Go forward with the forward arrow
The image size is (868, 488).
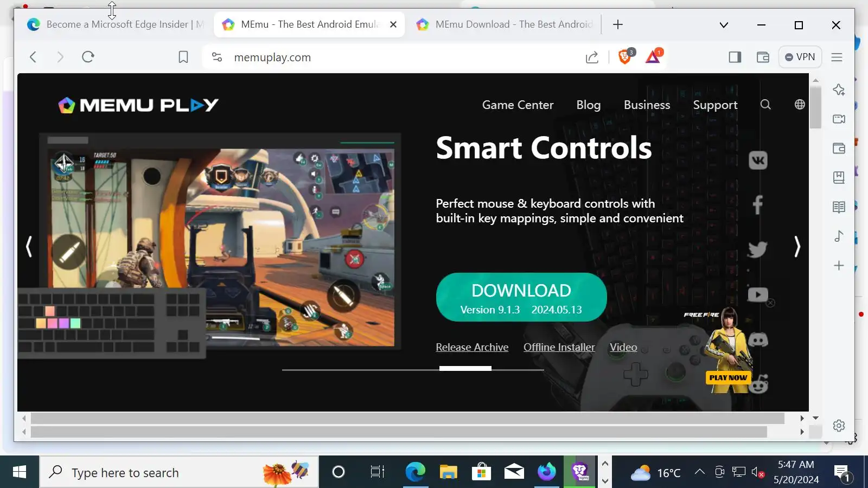point(60,57)
